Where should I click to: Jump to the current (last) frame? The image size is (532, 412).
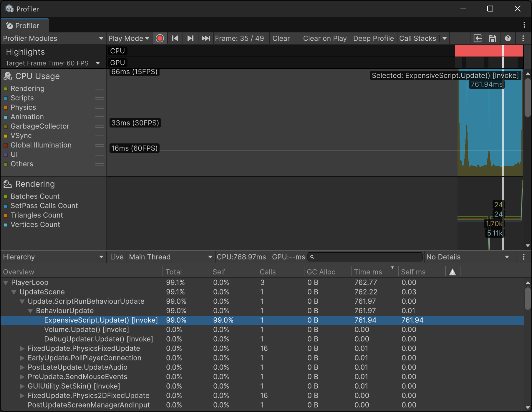click(x=205, y=39)
